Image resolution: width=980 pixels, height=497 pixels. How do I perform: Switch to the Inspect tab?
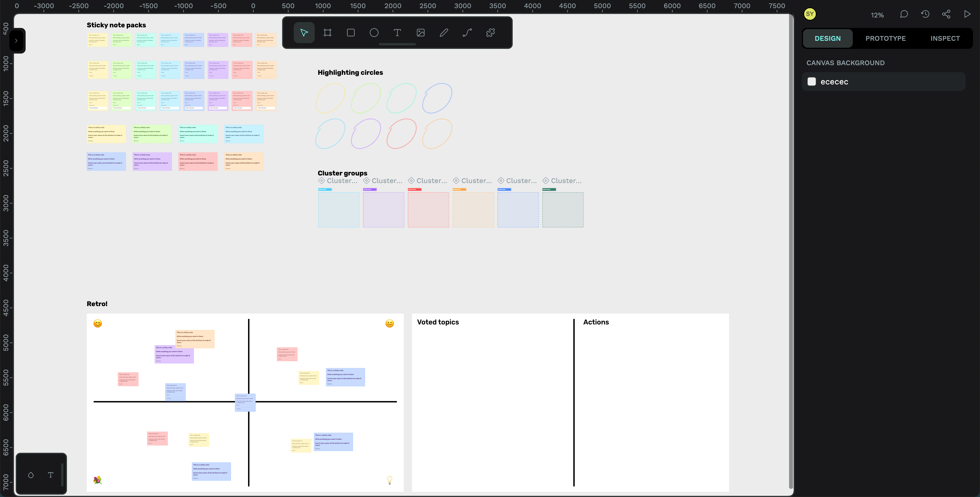coord(945,38)
